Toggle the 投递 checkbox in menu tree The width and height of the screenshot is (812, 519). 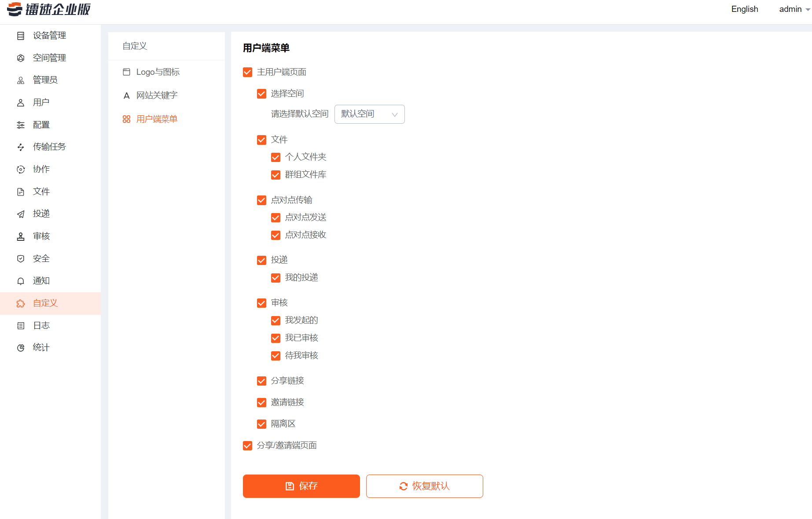tap(261, 261)
